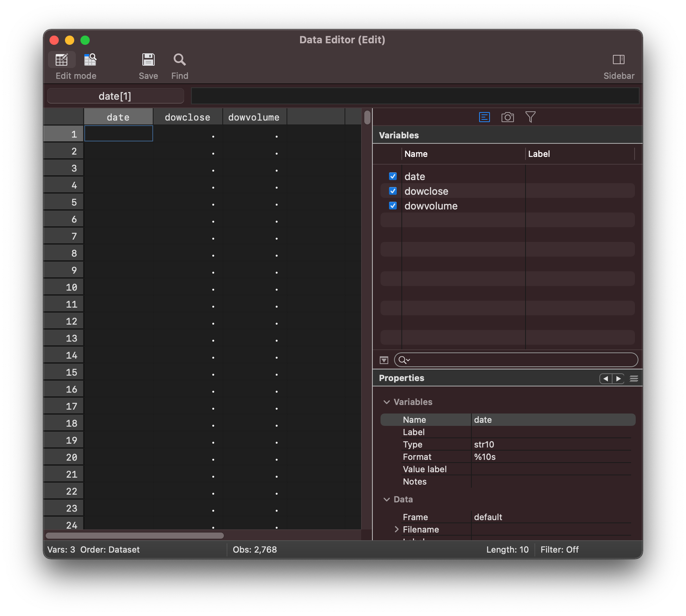Expand the Filename property row

396,529
